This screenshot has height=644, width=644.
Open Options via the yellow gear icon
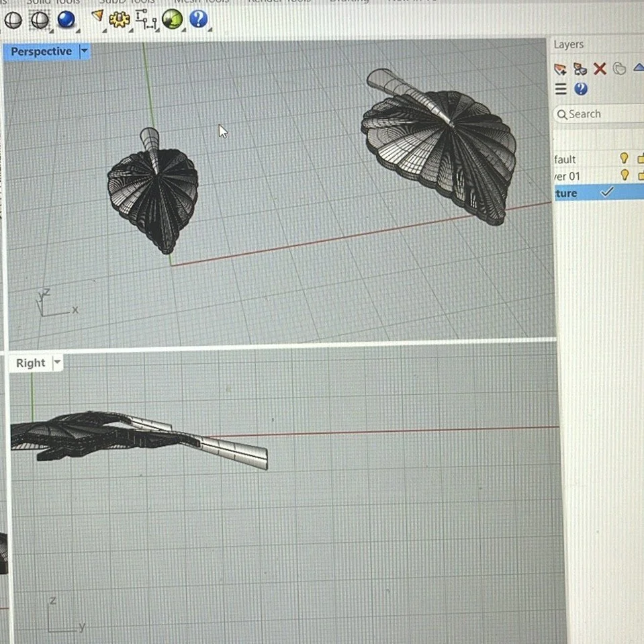119,19
